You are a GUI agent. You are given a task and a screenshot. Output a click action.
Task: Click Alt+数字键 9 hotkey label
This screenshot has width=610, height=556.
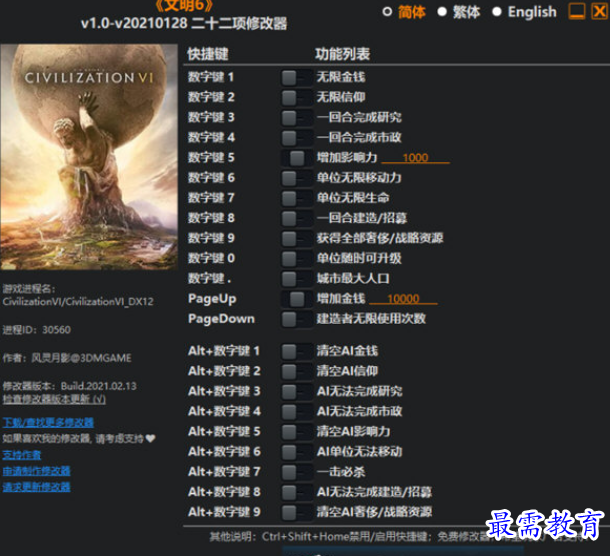coord(224,512)
